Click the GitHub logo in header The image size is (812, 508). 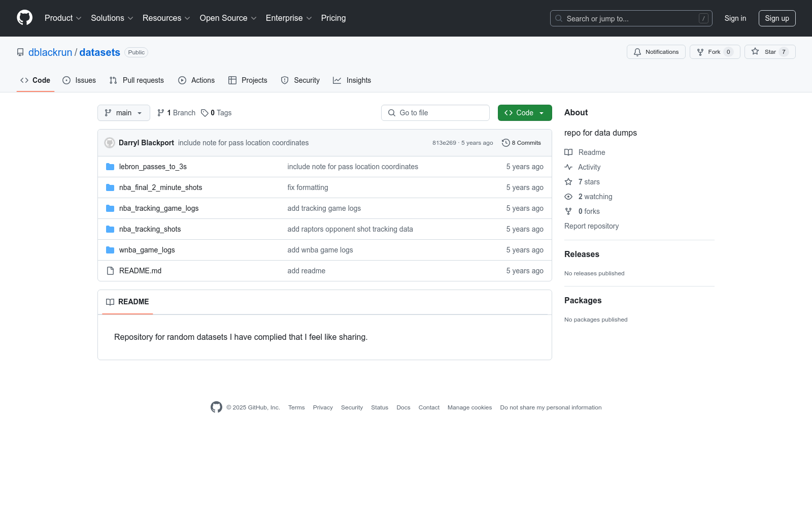tap(24, 18)
